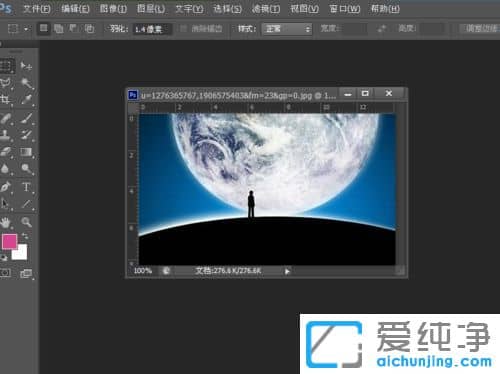Select the Lasso tool

(6, 83)
